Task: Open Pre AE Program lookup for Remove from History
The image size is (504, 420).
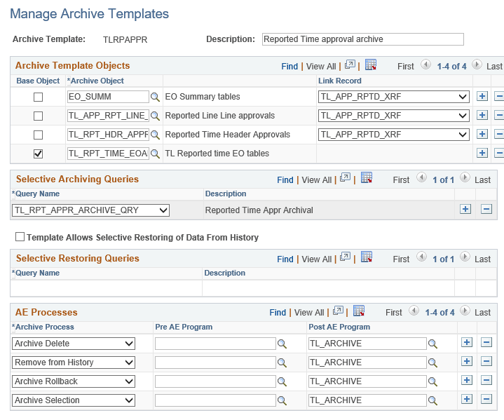Action: [x=282, y=363]
